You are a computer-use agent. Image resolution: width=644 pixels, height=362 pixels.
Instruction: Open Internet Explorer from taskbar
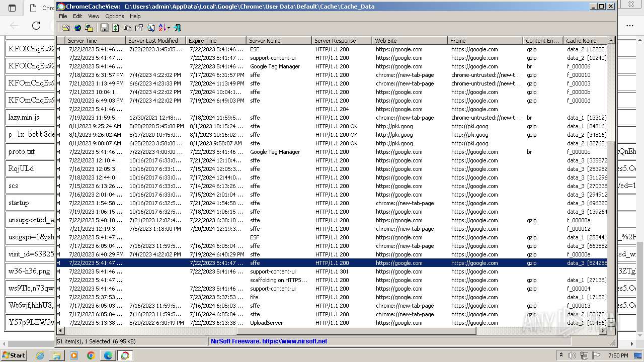[40, 355]
